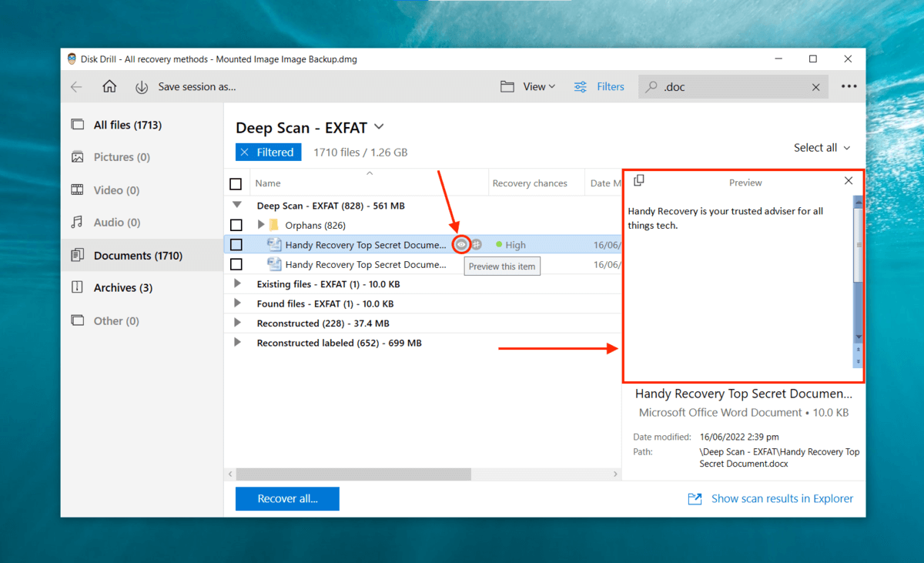This screenshot has height=563, width=924.
Task: Minimize the Disk Drill window
Action: [x=778, y=59]
